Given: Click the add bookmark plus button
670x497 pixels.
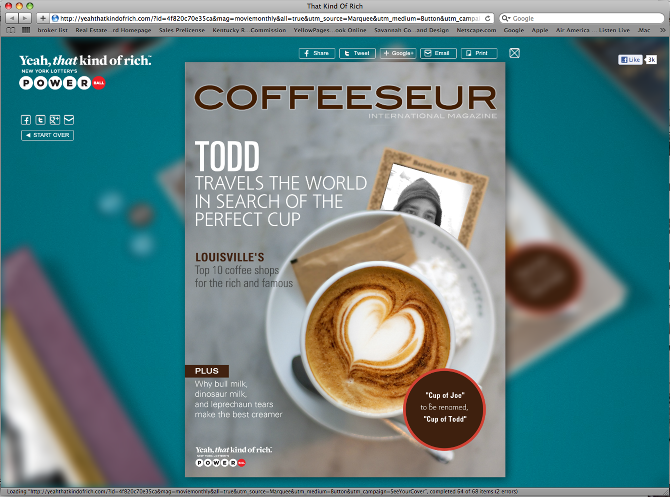Looking at the screenshot, I should pos(42,18).
